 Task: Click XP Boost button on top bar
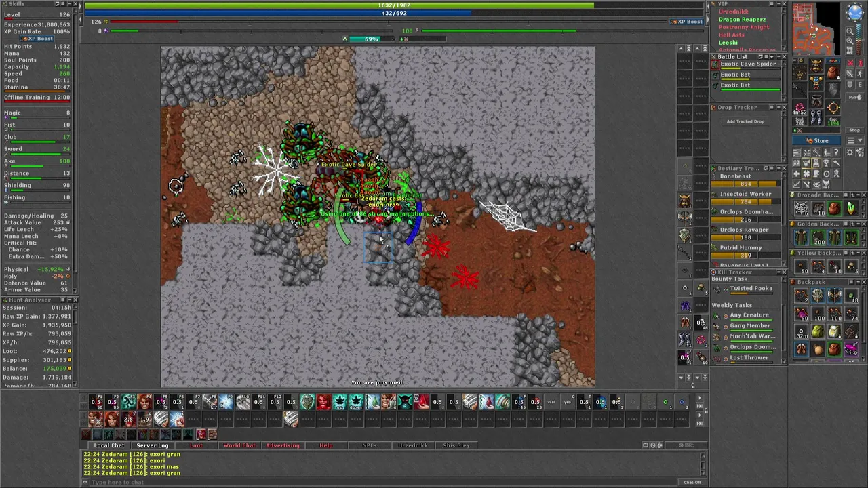tap(687, 22)
